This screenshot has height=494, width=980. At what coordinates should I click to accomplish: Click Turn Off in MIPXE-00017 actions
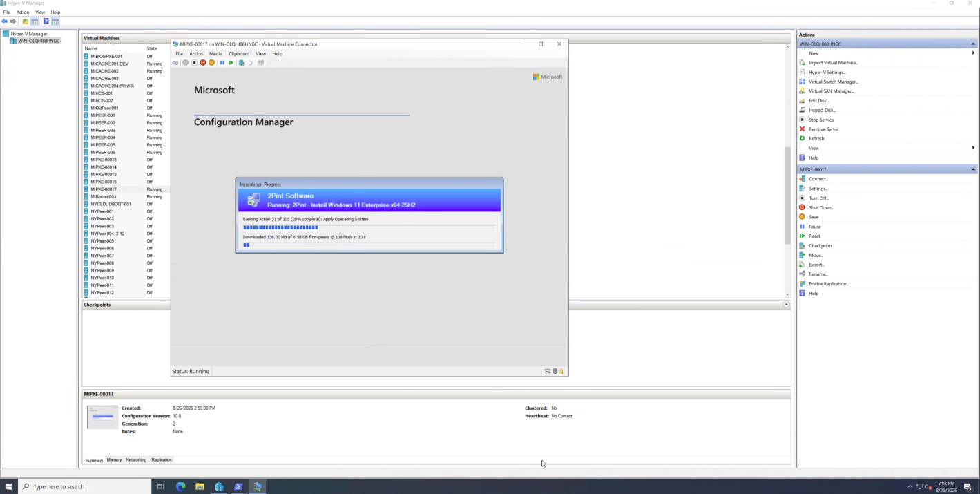[x=818, y=198]
